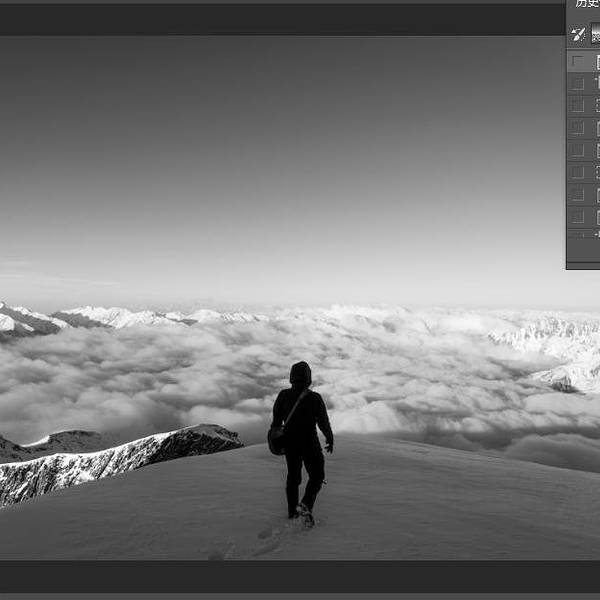Mark the fifth history state's source box

coord(578,150)
